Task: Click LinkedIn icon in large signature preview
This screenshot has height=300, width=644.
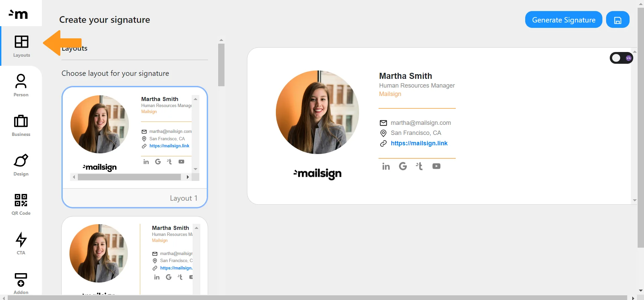Action: [386, 166]
